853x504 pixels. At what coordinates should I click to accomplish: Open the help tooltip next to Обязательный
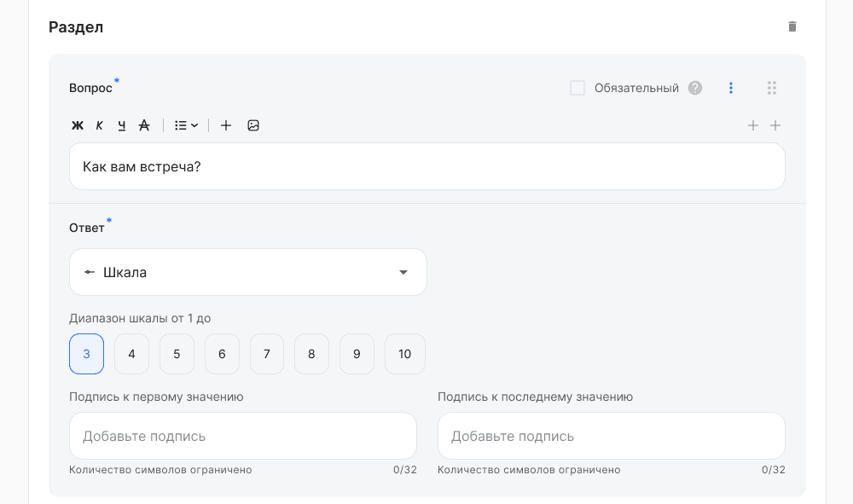coord(694,88)
